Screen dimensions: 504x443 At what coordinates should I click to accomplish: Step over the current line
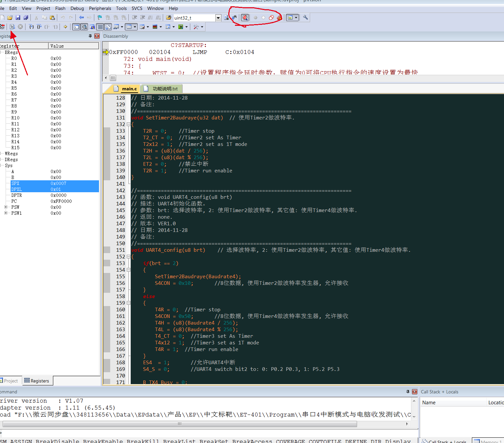point(39,27)
